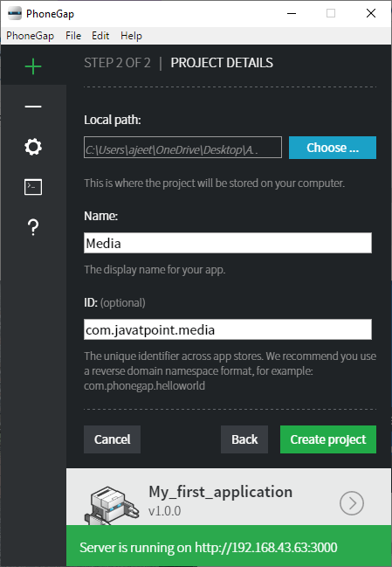Screen dimensions: 392x567
Task: Click the minus remove project icon
Action: click(33, 107)
